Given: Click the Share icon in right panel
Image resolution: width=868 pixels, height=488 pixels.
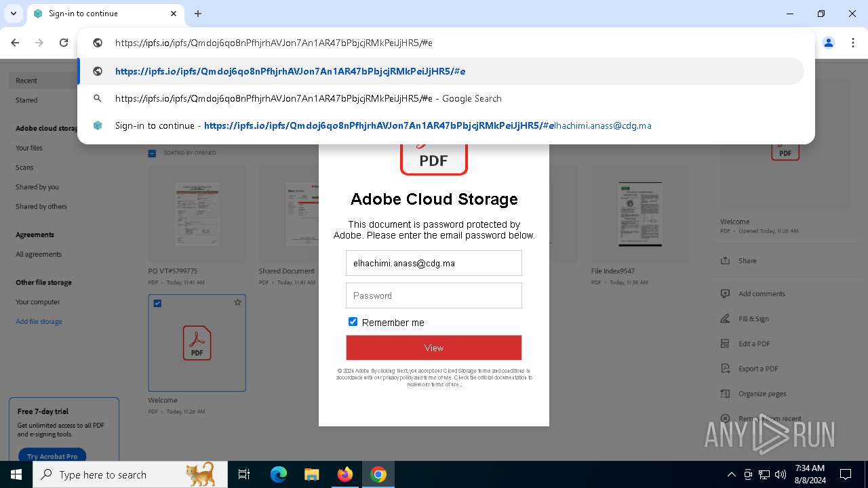Looking at the screenshot, I should (x=726, y=261).
